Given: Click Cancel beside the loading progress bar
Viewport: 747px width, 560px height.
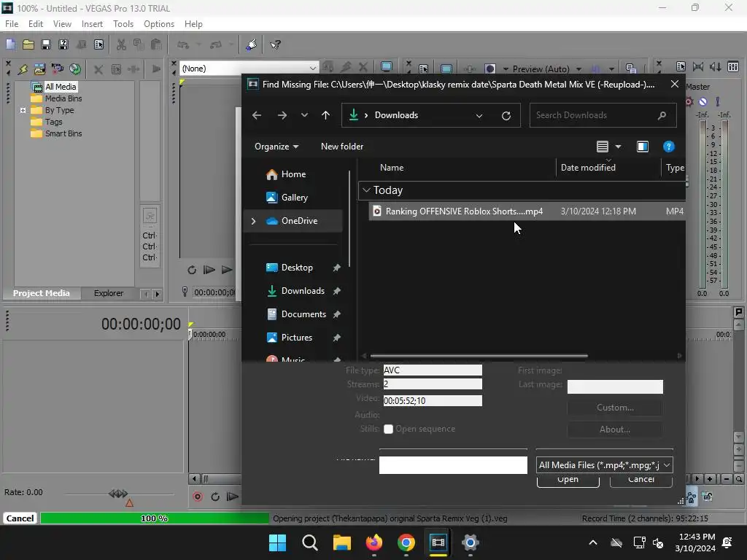Looking at the screenshot, I should [20, 518].
